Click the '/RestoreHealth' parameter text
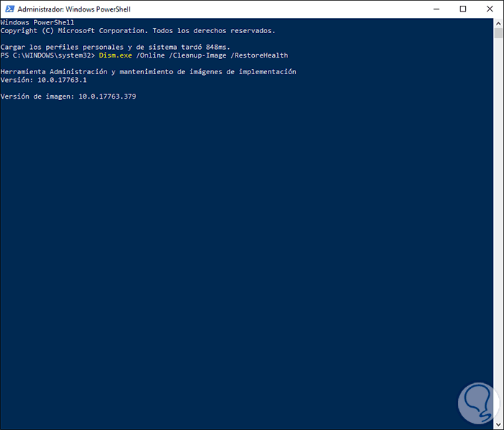This screenshot has width=504, height=430. [259, 55]
